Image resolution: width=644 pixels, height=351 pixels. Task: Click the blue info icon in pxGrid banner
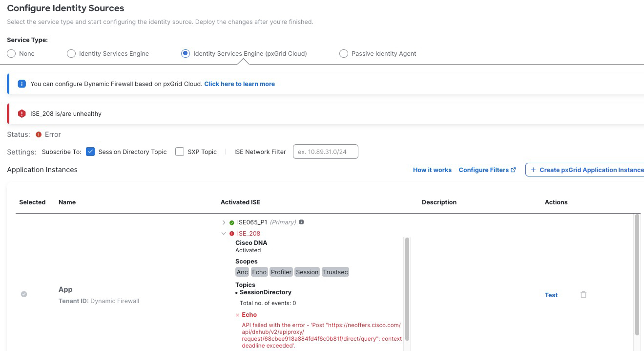coord(21,84)
